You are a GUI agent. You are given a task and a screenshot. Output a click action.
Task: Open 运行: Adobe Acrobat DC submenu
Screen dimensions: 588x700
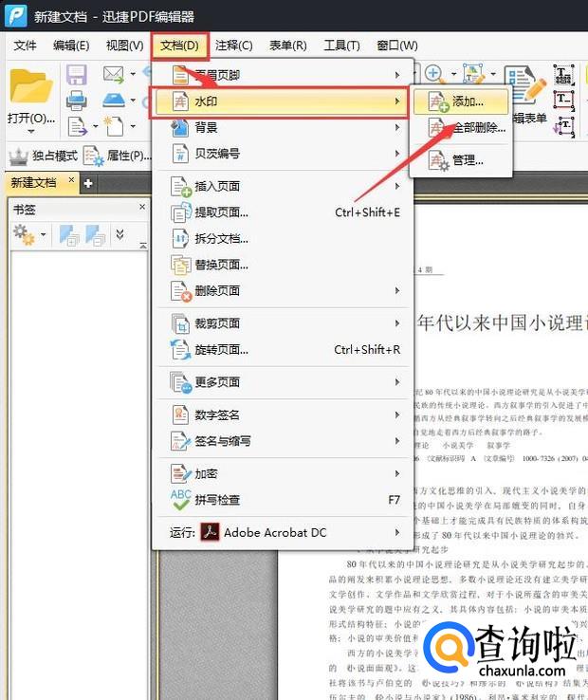(283, 533)
